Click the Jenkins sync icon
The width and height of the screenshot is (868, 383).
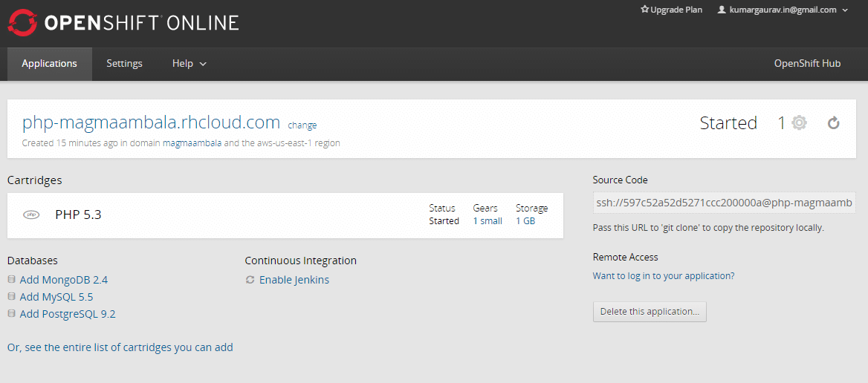[x=250, y=280]
